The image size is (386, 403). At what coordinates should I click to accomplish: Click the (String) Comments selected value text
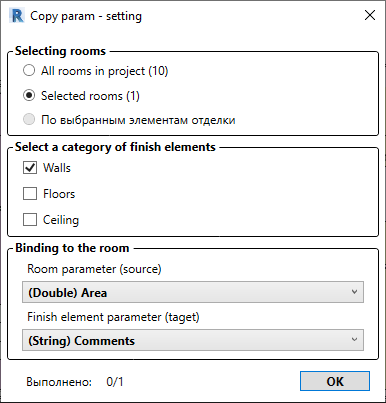[81, 341]
